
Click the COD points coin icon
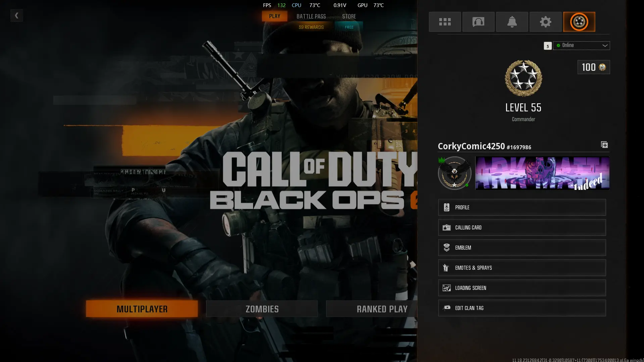click(602, 67)
